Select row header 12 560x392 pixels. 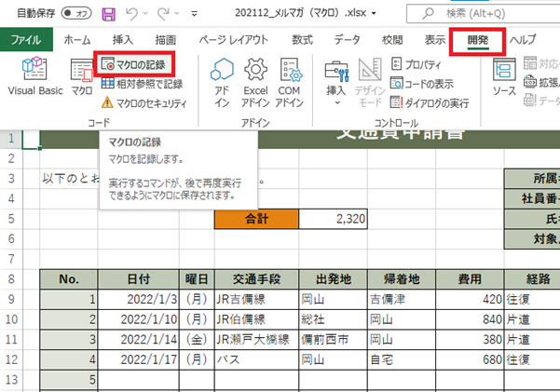click(x=11, y=359)
